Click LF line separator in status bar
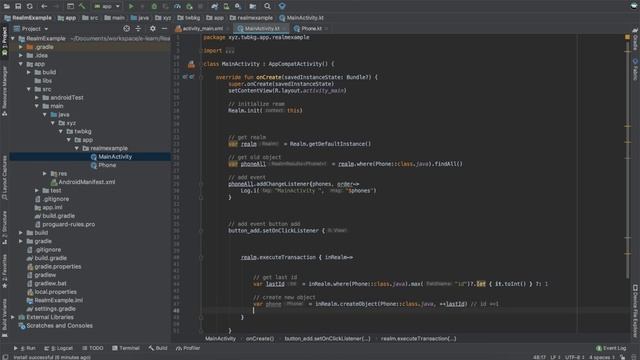The height and width of the screenshot is (360, 640). (x=555, y=357)
